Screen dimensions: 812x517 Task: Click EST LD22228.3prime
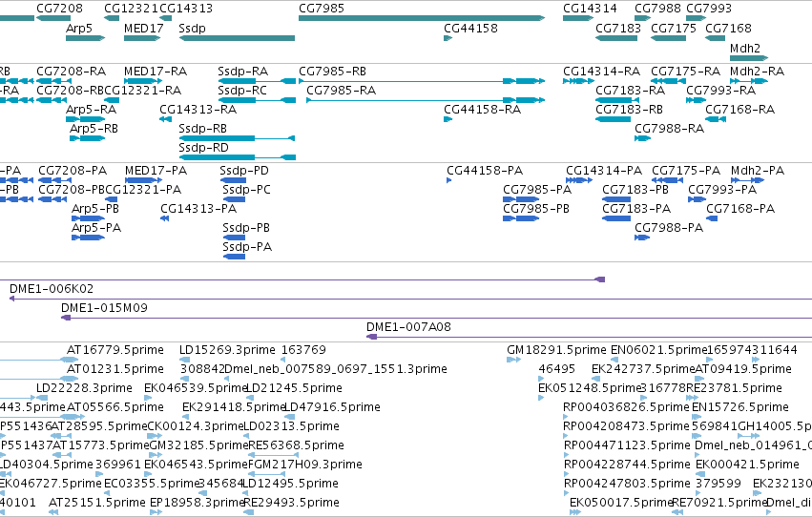[43, 398]
